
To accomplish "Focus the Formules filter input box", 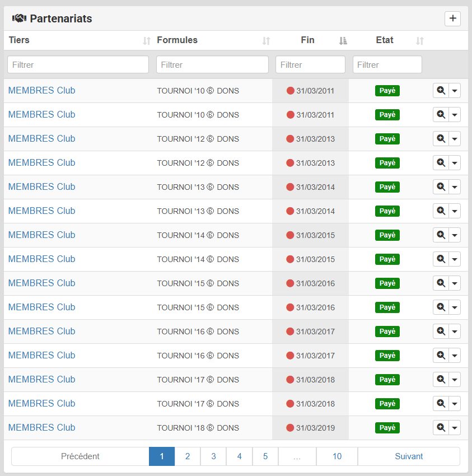I will click(212, 64).
